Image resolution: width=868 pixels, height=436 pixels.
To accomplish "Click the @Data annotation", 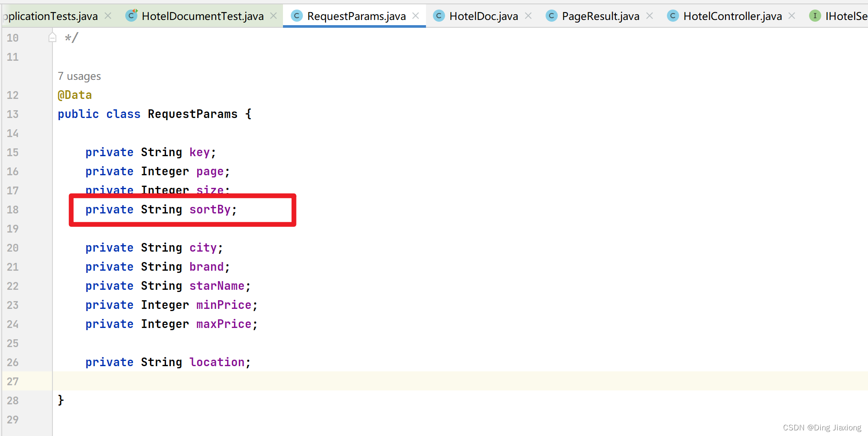I will pos(75,95).
